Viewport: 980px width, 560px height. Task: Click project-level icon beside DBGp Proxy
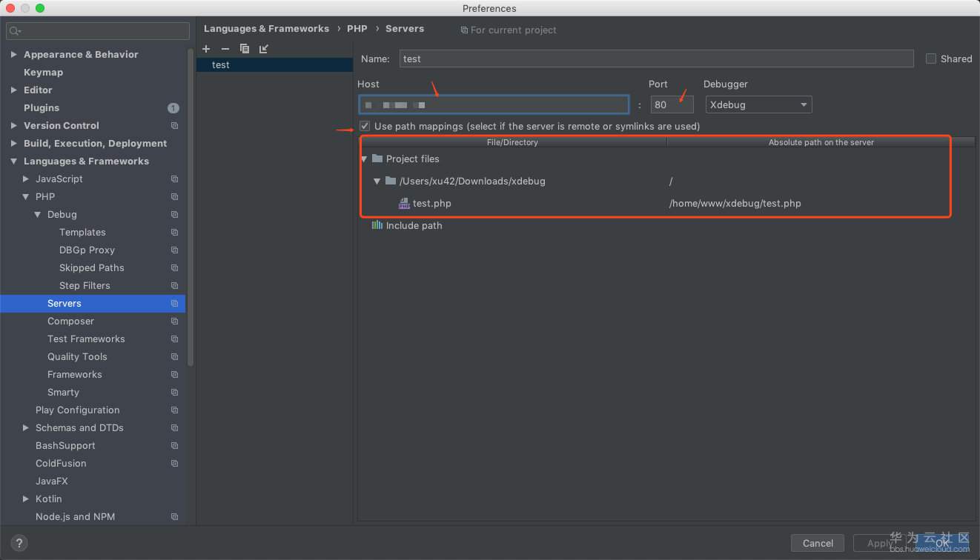[x=175, y=250]
